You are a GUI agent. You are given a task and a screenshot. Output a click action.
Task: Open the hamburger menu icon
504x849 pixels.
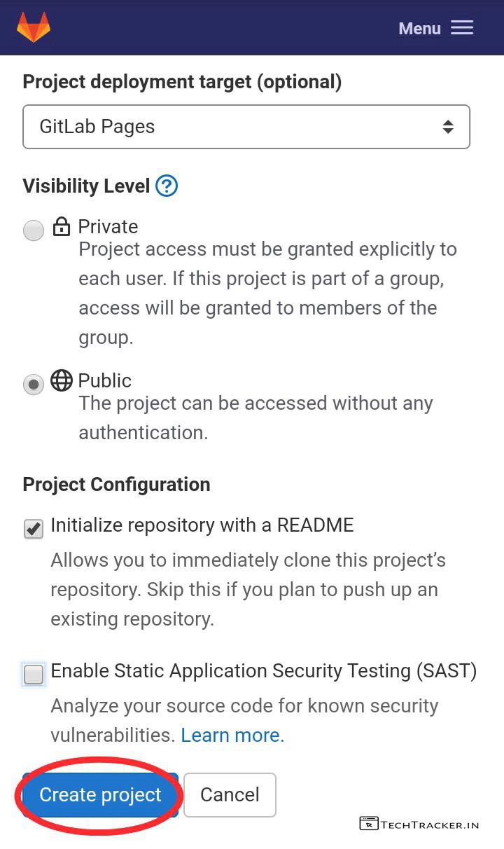(462, 28)
